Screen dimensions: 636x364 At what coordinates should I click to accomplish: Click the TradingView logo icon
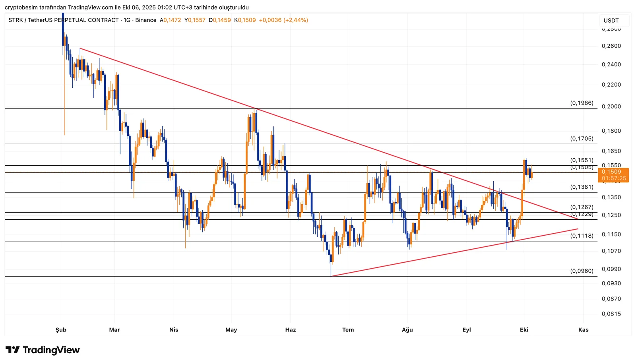coord(12,350)
